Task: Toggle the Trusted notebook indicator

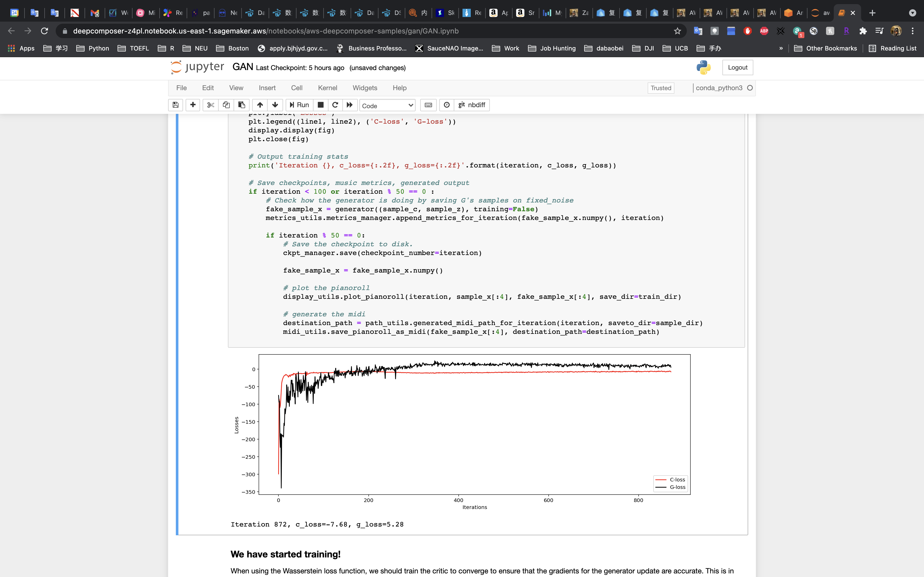Action: coord(661,88)
